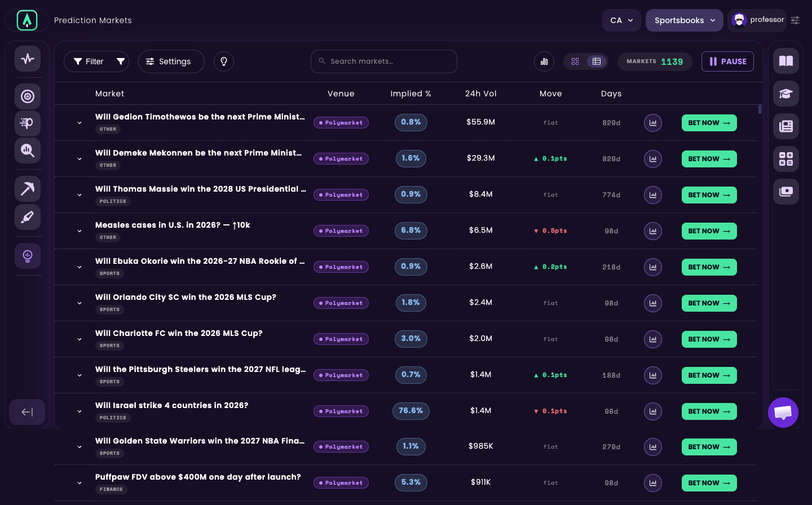
Task: Open the sliders preferences icon beside professor
Action: 795,20
